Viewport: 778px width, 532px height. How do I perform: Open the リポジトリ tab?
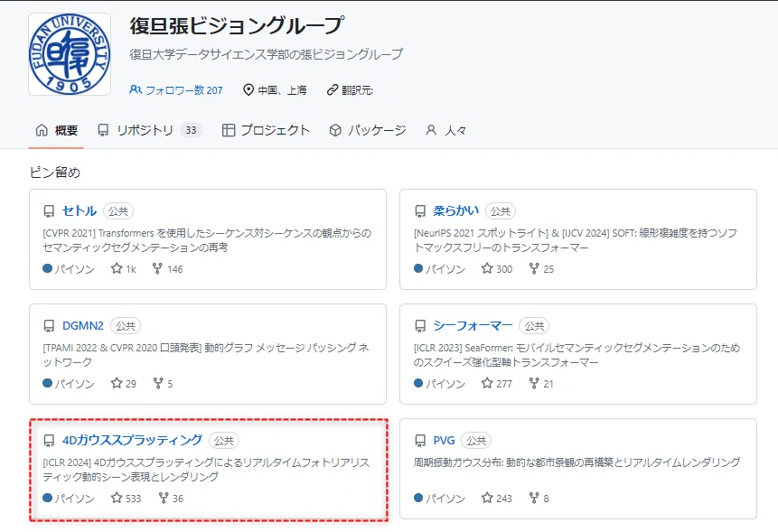(x=149, y=130)
